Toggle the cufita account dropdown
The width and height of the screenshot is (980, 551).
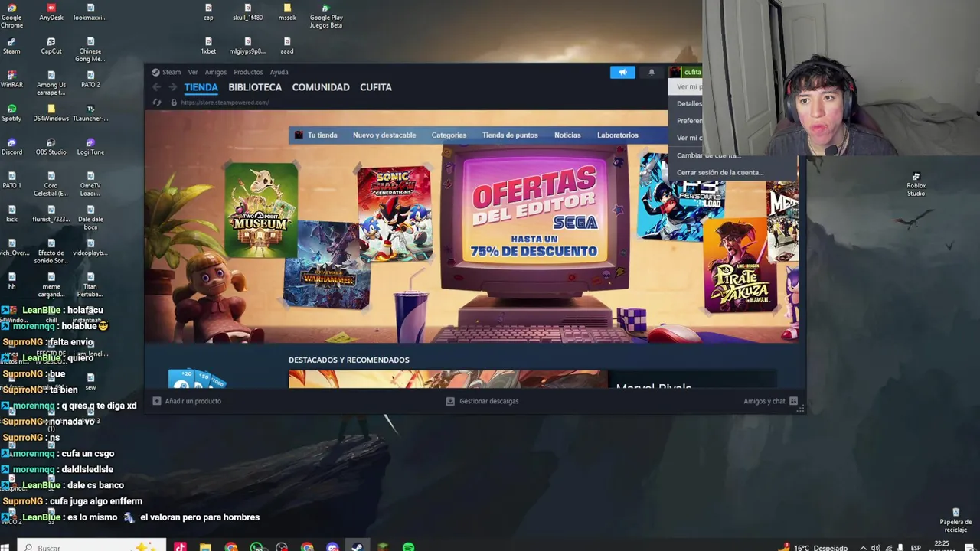(x=686, y=72)
